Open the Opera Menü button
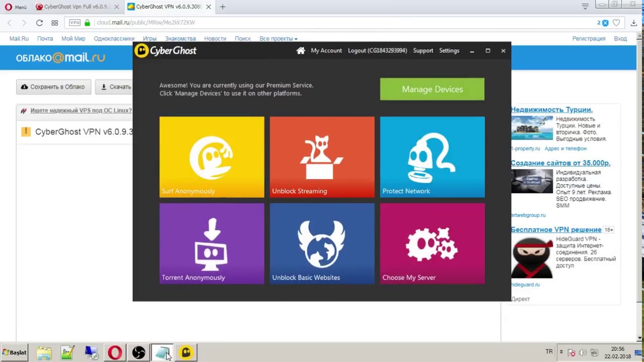Image resolution: width=644 pixels, height=362 pixels. pos(16,7)
